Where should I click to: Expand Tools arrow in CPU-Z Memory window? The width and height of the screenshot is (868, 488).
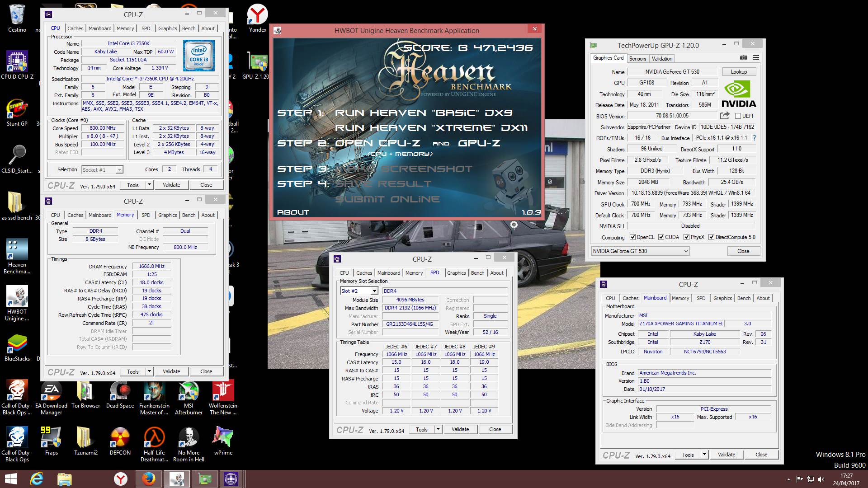150,371
